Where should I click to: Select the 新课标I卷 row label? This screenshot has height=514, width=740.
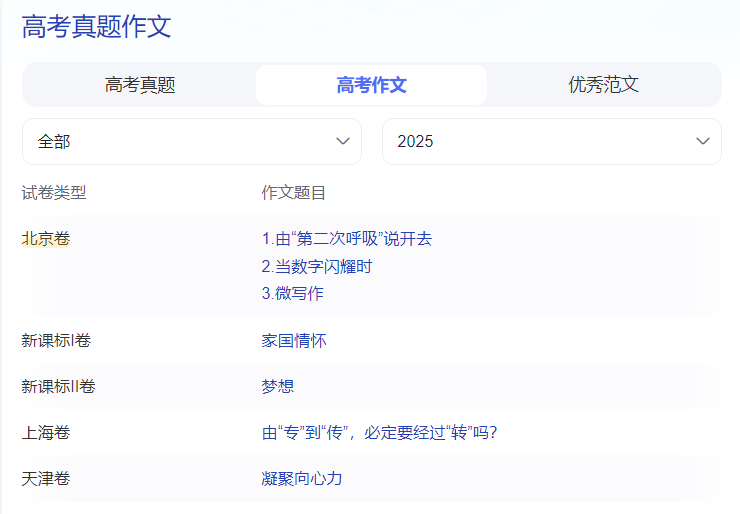56,340
